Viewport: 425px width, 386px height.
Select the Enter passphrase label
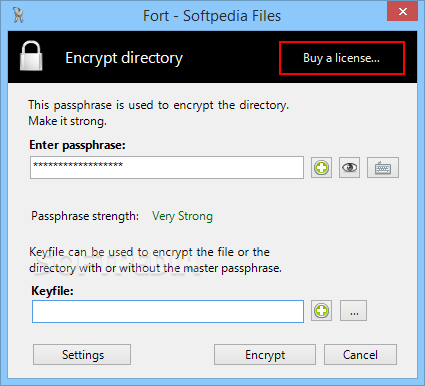point(77,145)
